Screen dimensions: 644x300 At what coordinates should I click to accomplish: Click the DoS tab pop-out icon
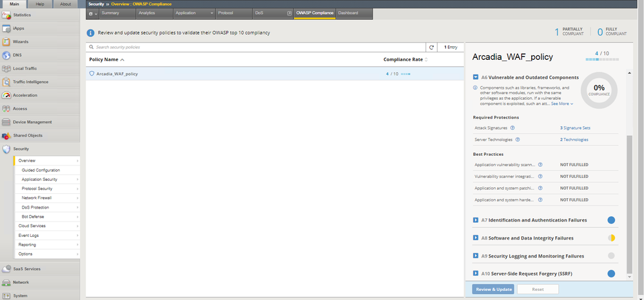(289, 13)
